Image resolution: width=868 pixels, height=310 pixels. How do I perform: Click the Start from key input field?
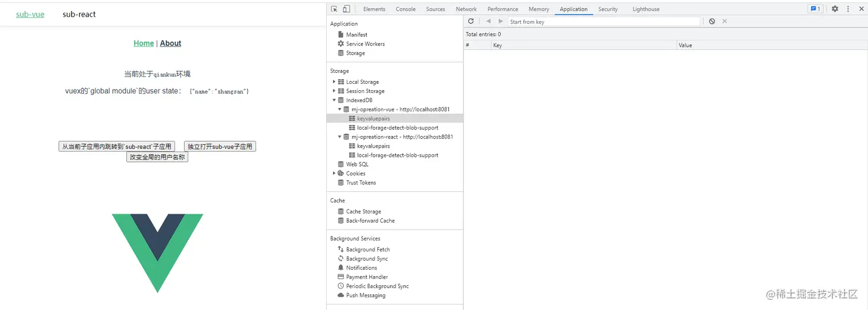coord(604,21)
